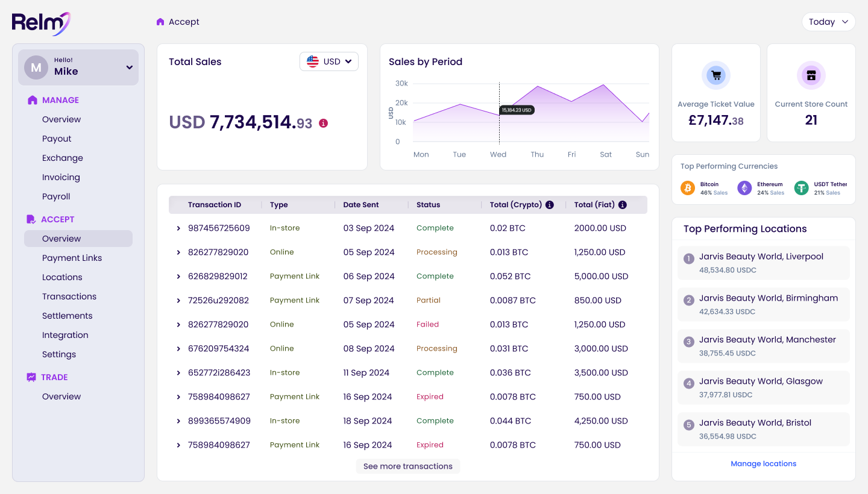Click the shopping cart Average Ticket Value icon
The image size is (868, 494).
[716, 75]
